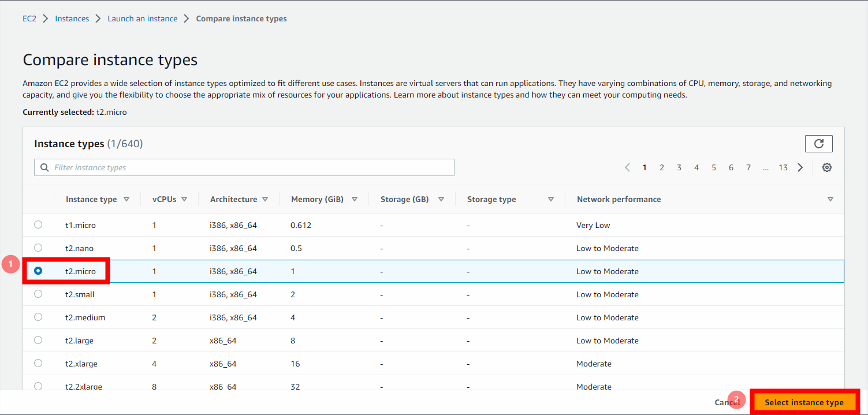
Task: Choose the t2.small instance type
Action: (x=38, y=293)
